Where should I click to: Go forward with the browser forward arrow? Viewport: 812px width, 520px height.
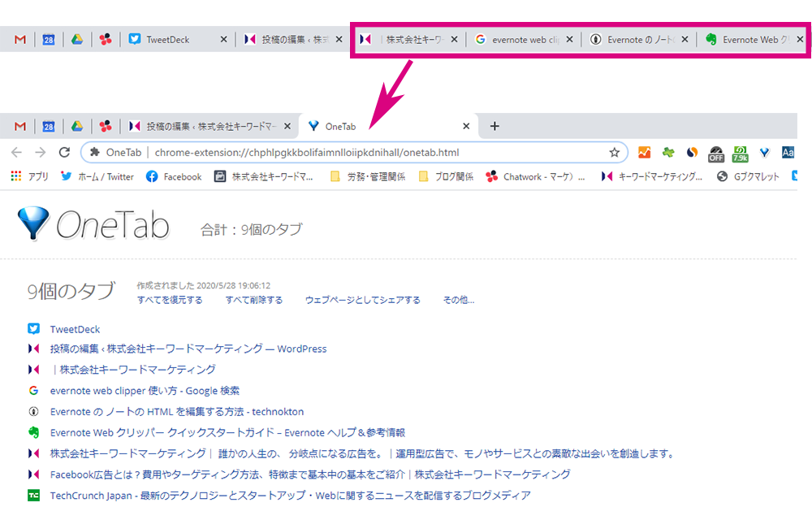coord(41,152)
